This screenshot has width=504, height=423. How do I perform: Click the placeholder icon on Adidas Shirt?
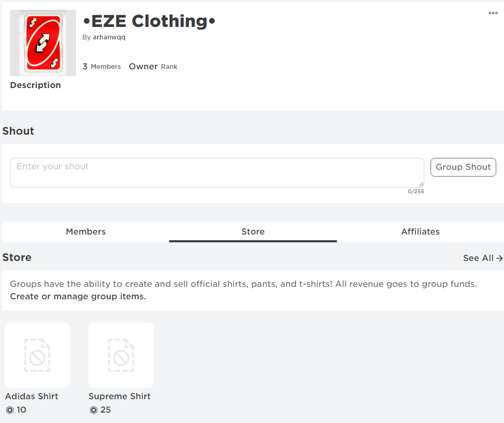[37, 355]
